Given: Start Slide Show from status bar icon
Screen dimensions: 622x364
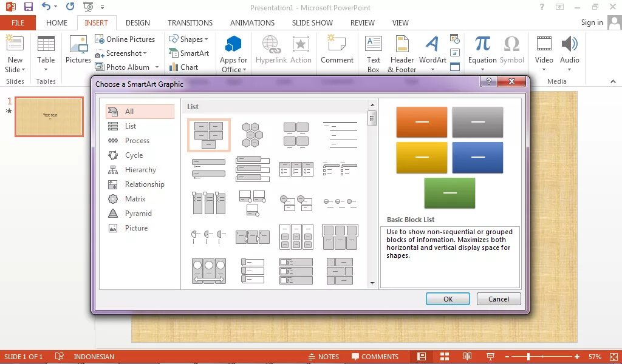Looking at the screenshot, I should 490,357.
